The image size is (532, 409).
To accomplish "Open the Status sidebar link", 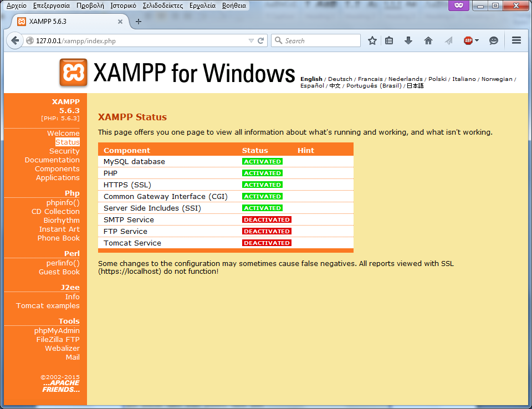I will pyautogui.click(x=68, y=142).
